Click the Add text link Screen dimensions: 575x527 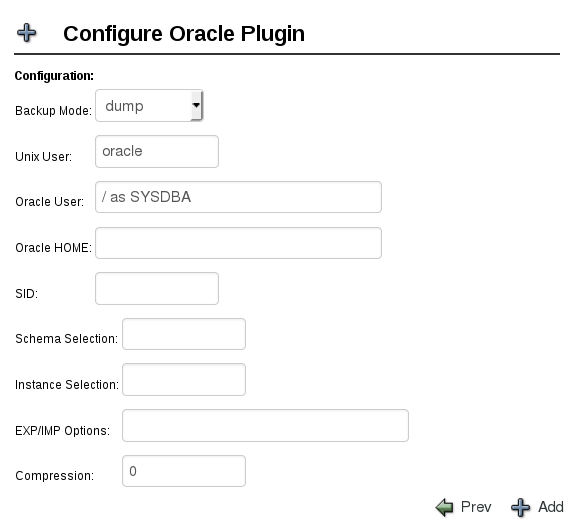(x=550, y=507)
